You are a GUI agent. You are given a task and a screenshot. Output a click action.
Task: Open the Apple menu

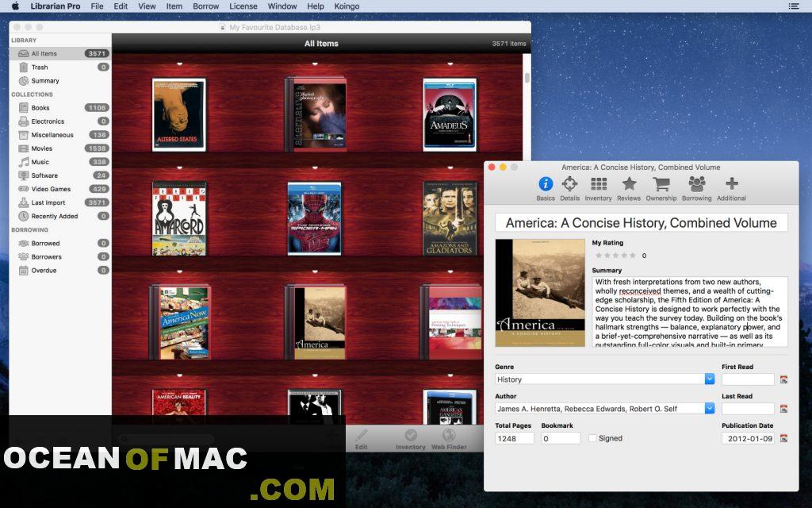coord(15,6)
